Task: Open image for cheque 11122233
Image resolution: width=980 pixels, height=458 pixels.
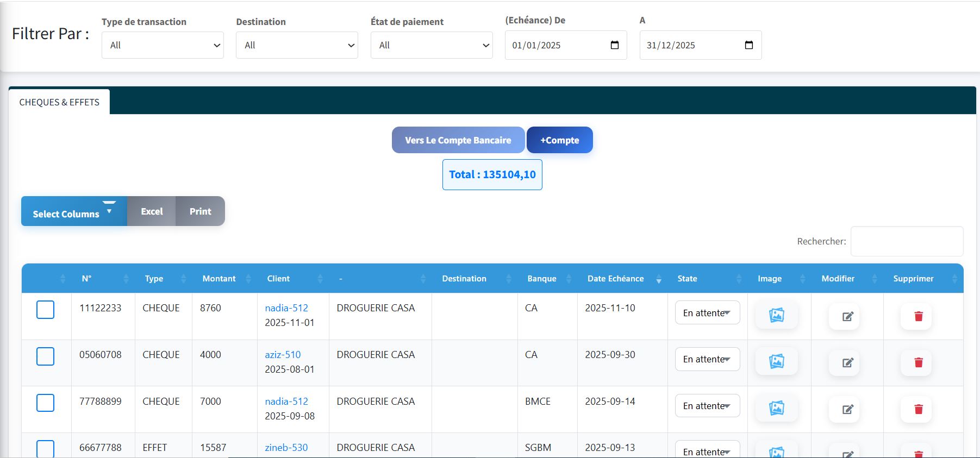Action: click(x=776, y=315)
